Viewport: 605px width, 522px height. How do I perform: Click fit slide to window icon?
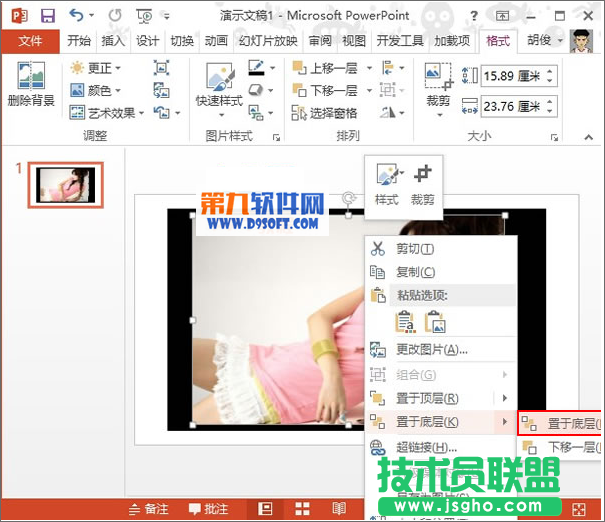coord(579,509)
